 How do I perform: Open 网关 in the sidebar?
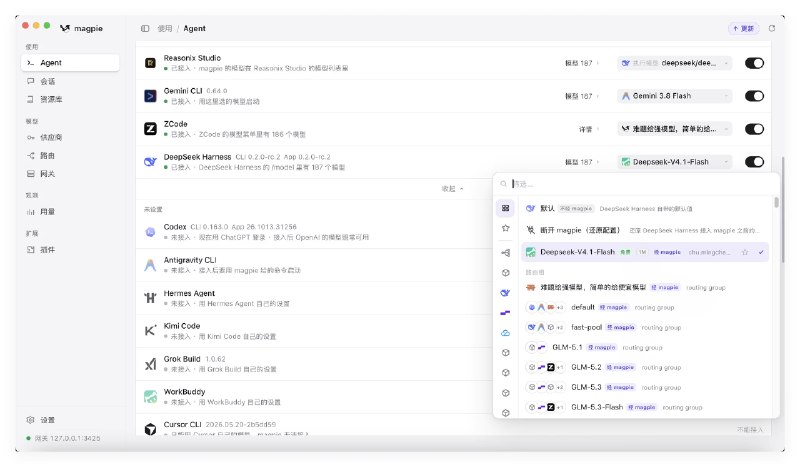tap(70, 174)
